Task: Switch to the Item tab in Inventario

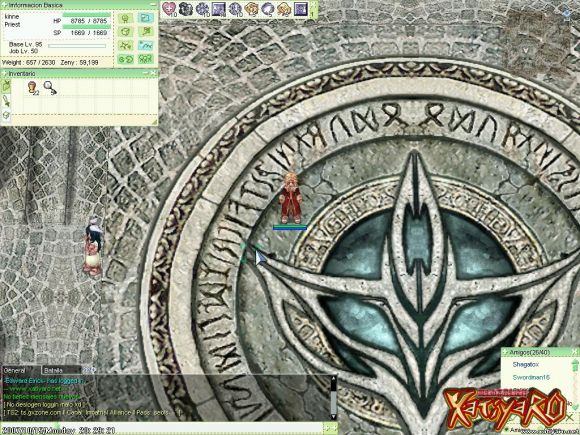Action: [x=6, y=86]
